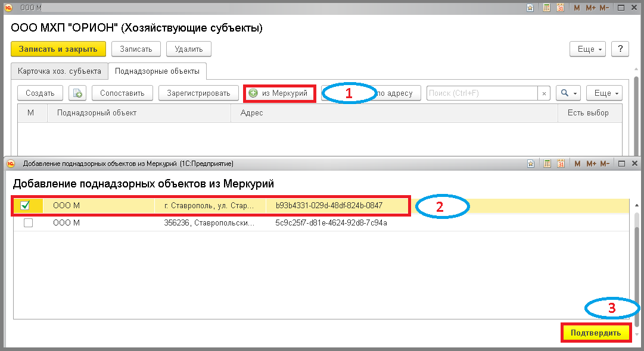Click the Сопоставить button
The image size is (644, 351).
point(122,93)
